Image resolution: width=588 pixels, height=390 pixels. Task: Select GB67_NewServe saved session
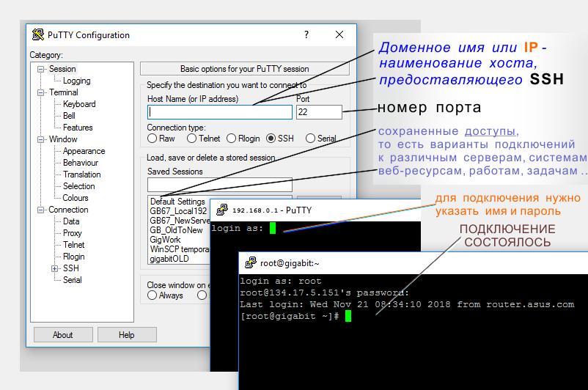[x=180, y=221]
